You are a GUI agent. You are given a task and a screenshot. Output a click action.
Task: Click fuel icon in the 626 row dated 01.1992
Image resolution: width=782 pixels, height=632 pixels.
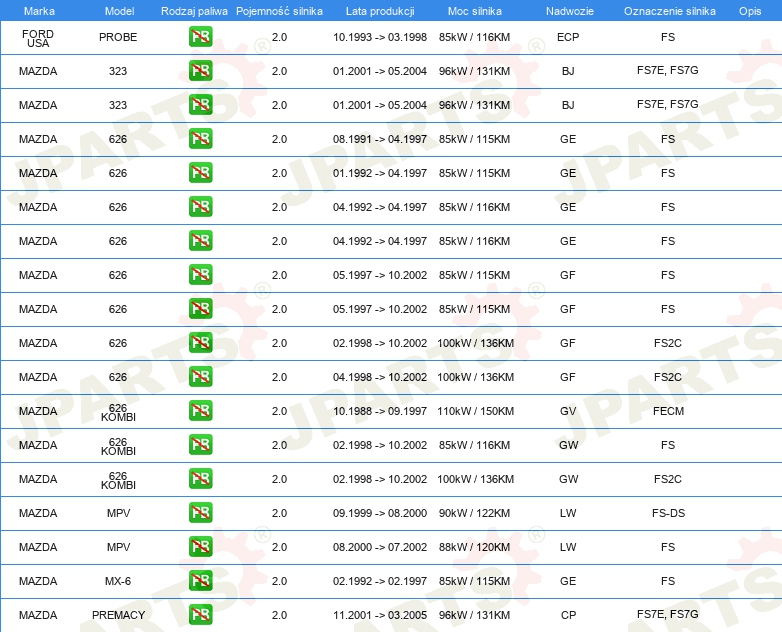[x=200, y=172]
